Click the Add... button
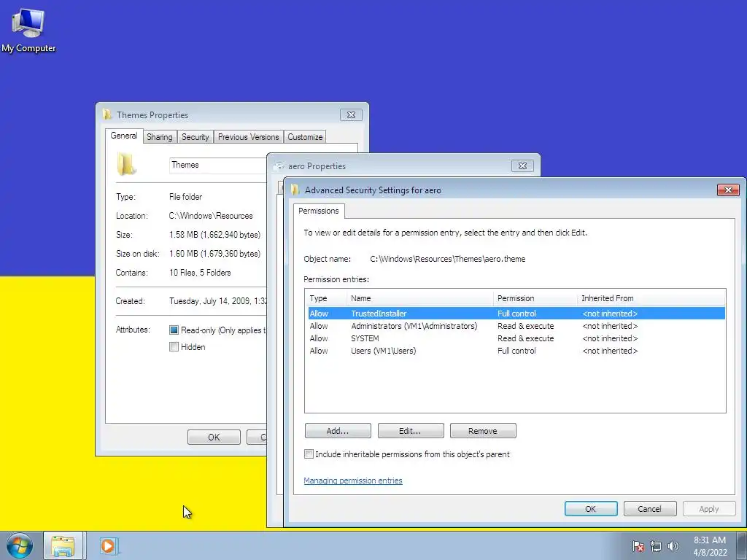This screenshot has width=747, height=560. (338, 430)
